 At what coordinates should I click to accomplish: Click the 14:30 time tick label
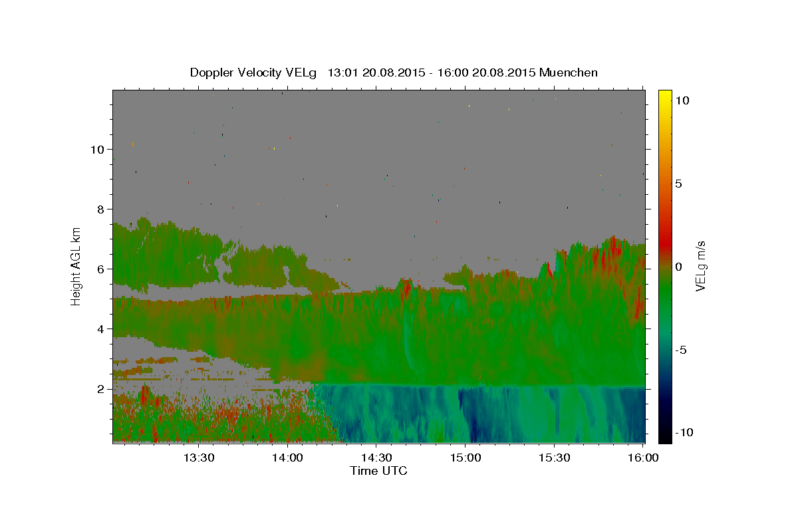tap(376, 458)
